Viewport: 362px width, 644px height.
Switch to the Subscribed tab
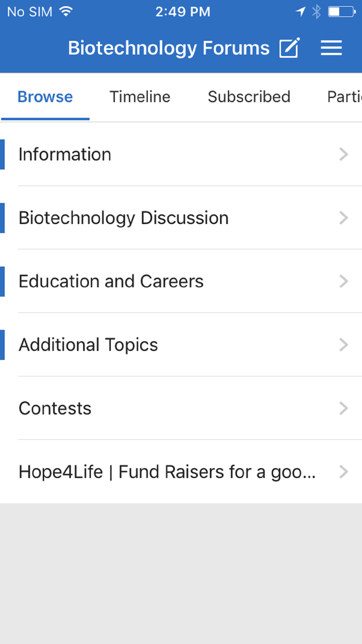point(249,97)
